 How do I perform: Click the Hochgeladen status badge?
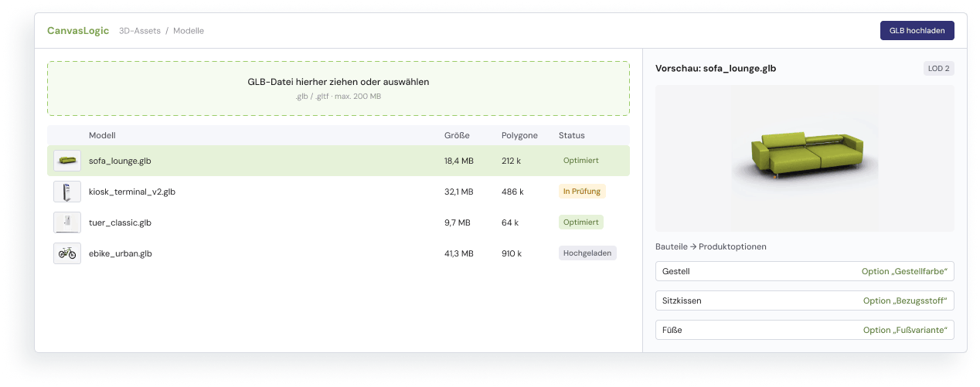pyautogui.click(x=587, y=253)
